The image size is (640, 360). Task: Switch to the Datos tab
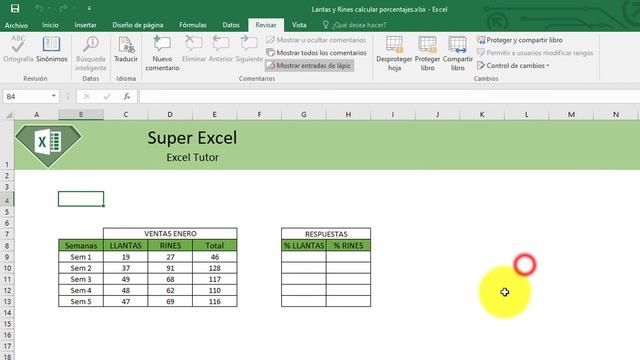coord(231,25)
